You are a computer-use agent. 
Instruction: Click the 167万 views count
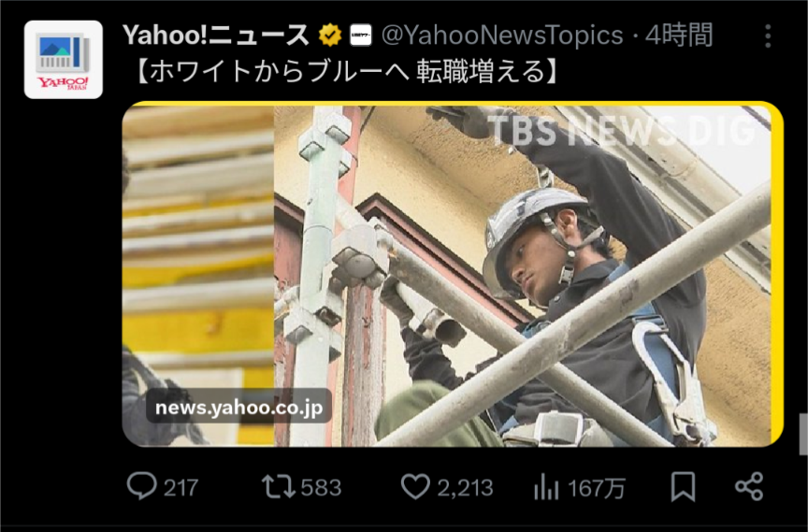tap(596, 488)
